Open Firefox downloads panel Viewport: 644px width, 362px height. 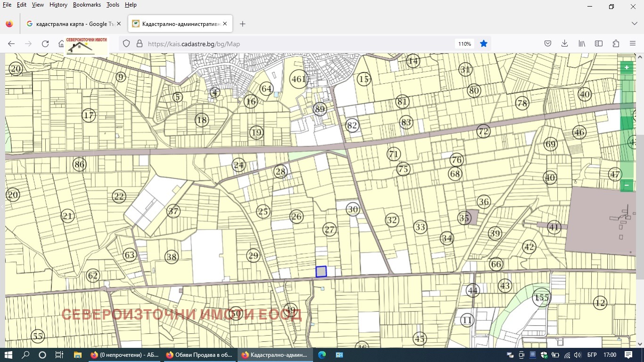pos(564,44)
